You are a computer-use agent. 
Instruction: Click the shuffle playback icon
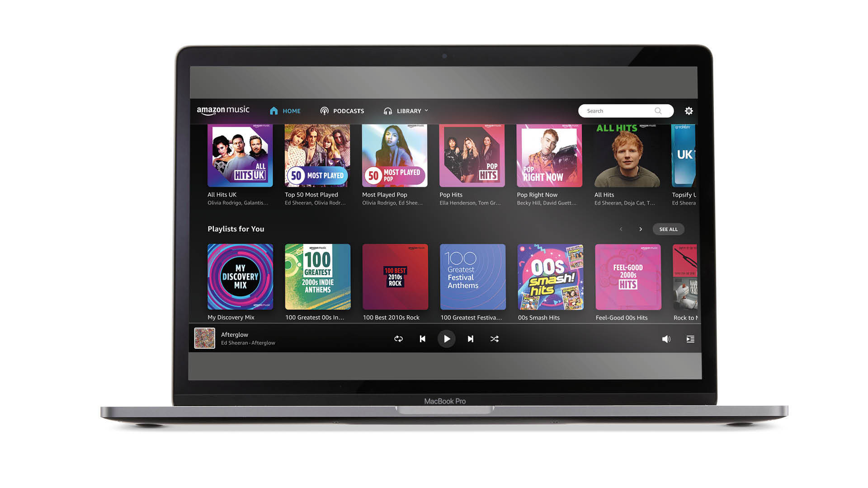click(x=494, y=339)
